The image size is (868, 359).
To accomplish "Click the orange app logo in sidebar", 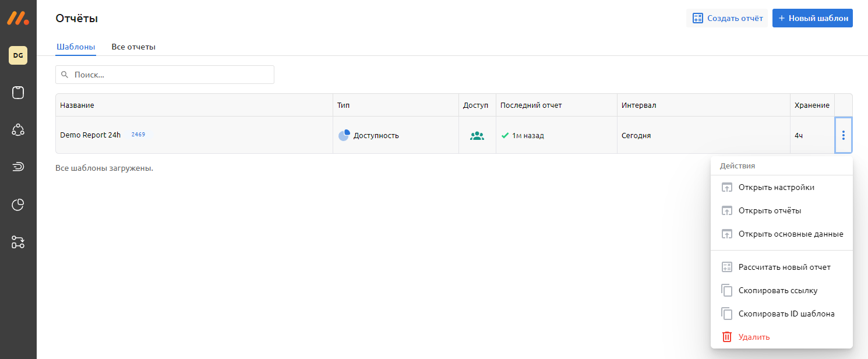I will [18, 18].
